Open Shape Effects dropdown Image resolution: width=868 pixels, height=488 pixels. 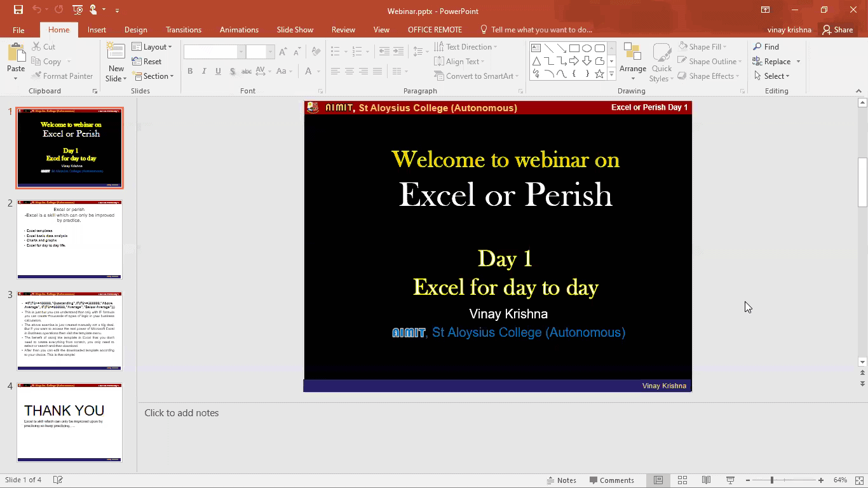pos(709,76)
